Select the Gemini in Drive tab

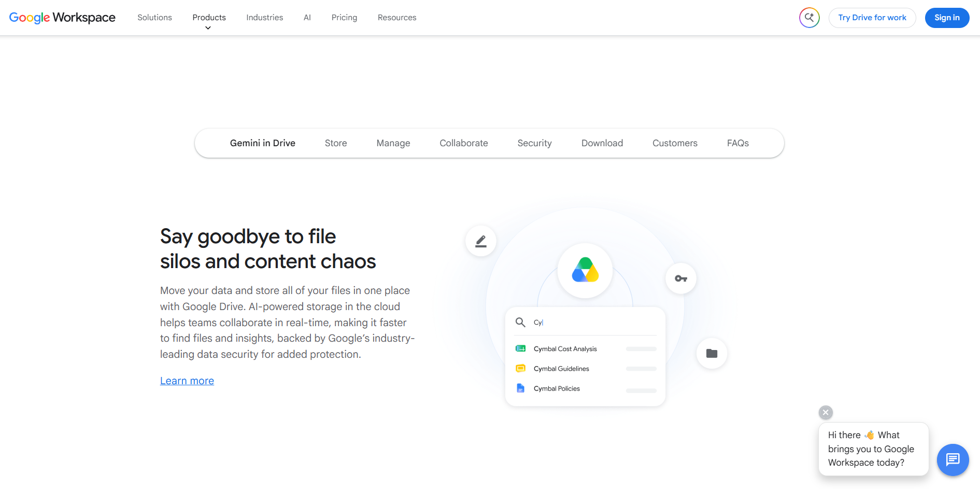[x=263, y=143]
